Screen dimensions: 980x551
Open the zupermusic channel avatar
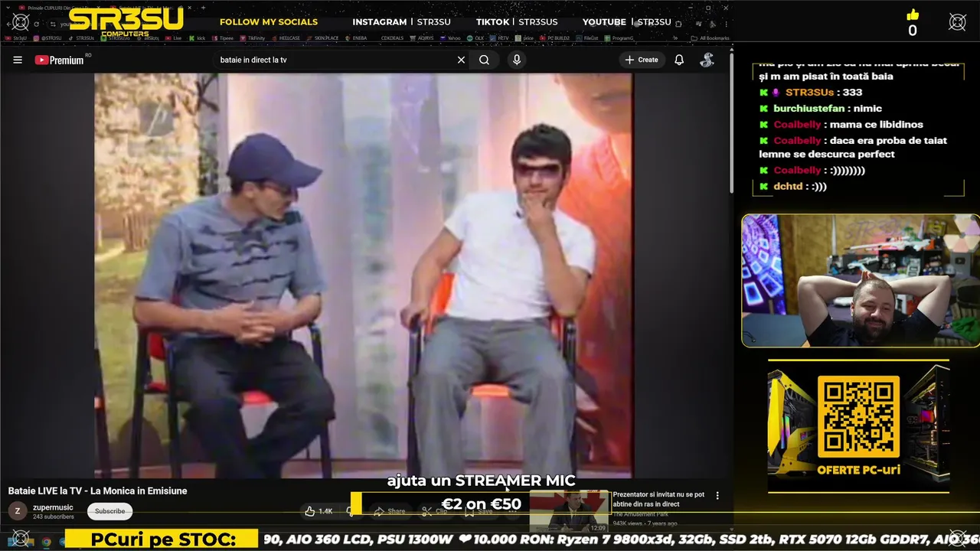[18, 511]
